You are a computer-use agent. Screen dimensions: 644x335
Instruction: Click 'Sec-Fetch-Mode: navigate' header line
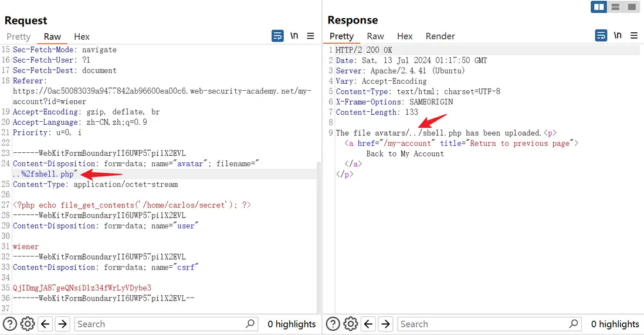click(x=65, y=50)
